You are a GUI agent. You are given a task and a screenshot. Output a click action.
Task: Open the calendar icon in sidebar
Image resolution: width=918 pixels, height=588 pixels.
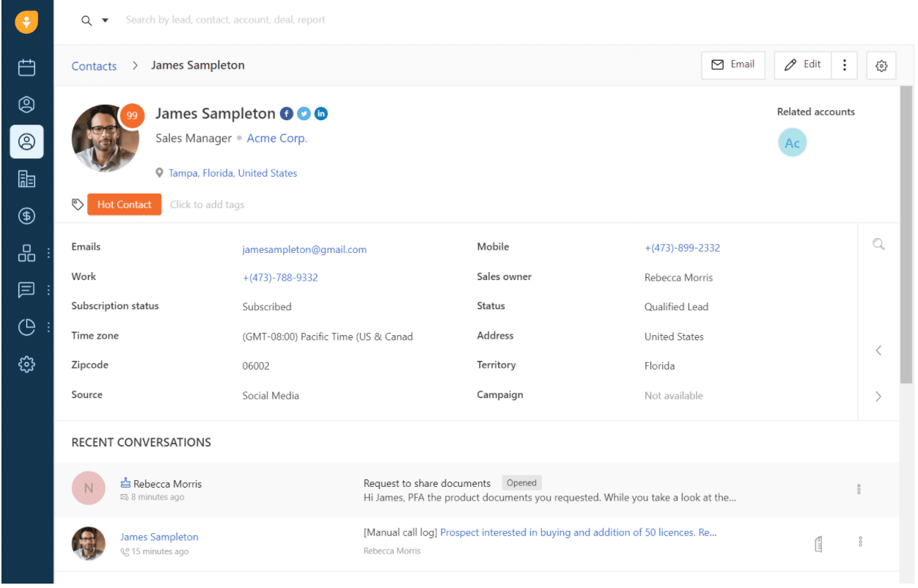tap(26, 67)
